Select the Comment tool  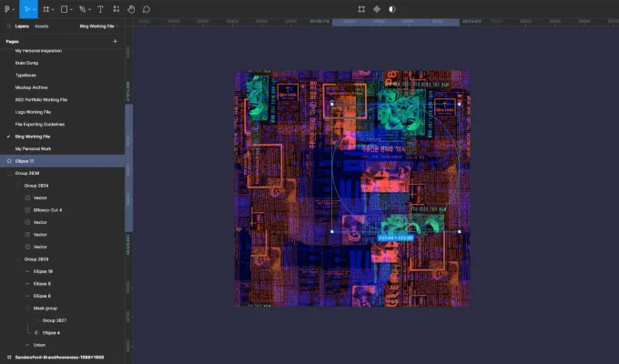click(x=146, y=9)
